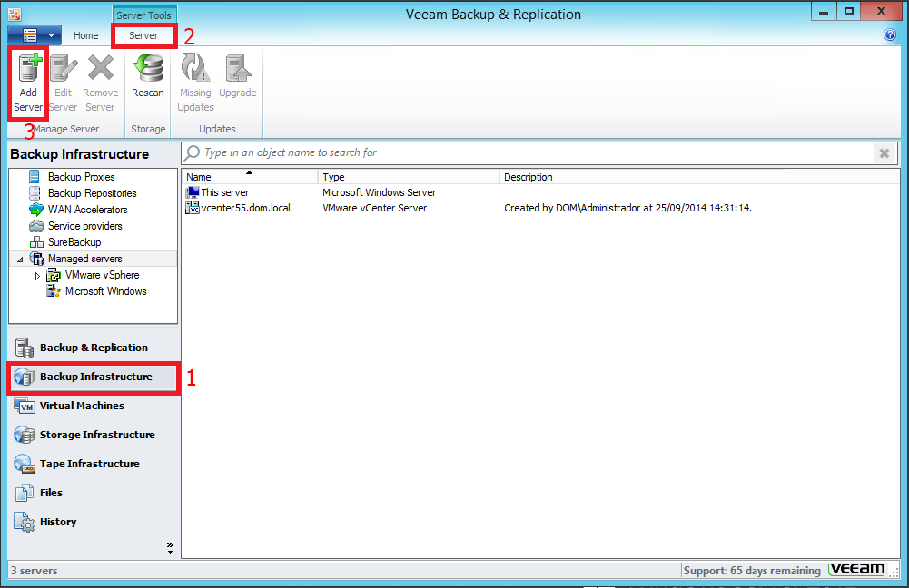
Task: Clear the search with X button
Action: [x=884, y=153]
